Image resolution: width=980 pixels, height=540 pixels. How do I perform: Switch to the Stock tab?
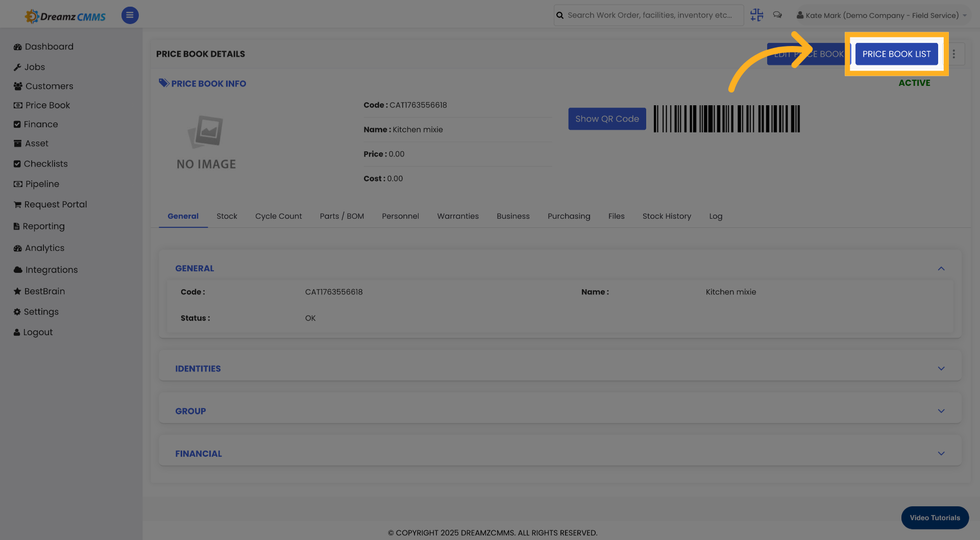(x=227, y=216)
